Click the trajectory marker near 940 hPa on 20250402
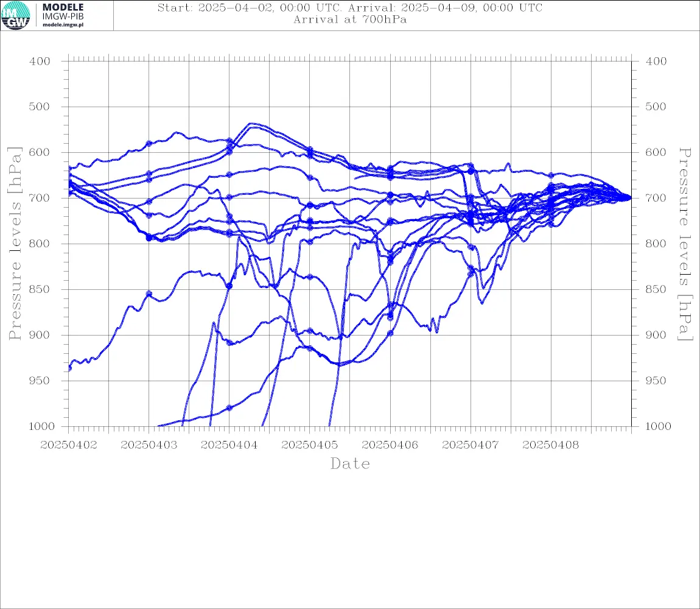This screenshot has height=609, width=700. [x=69, y=368]
